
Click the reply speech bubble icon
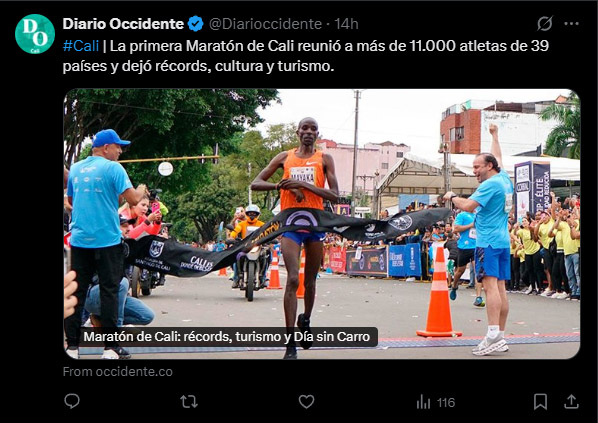pos(72,401)
